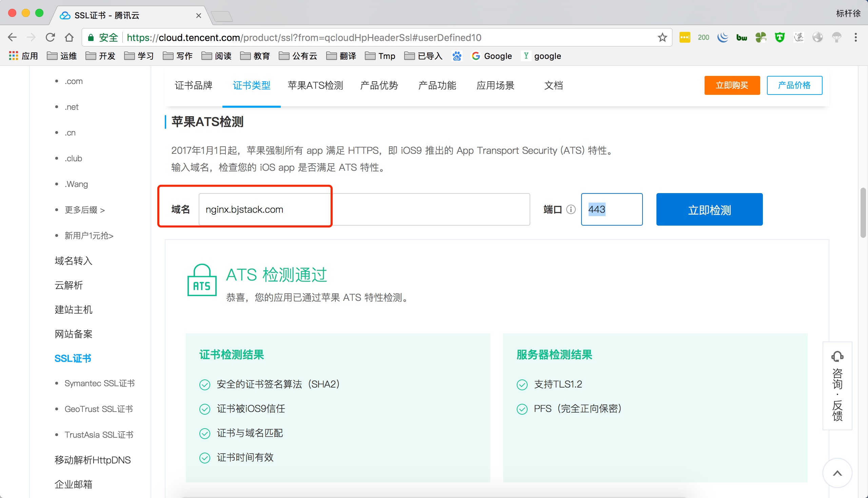
Task: Click the orange 立即购买 button
Action: [732, 85]
